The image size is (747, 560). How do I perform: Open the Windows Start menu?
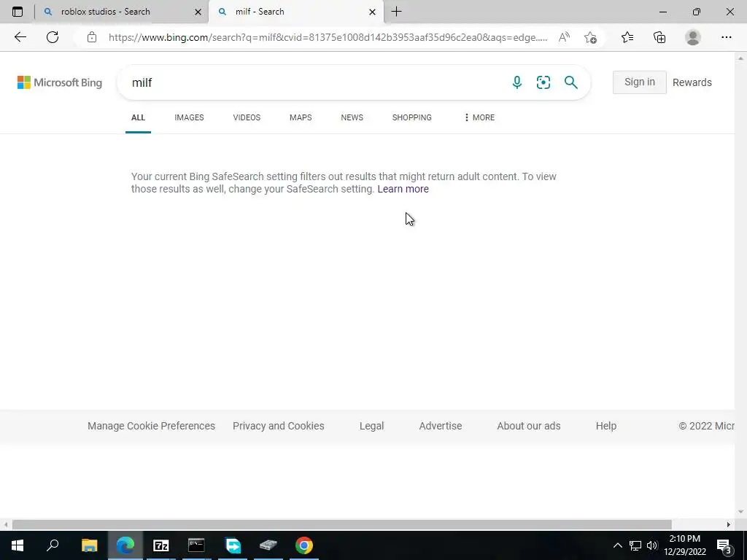tap(18, 545)
